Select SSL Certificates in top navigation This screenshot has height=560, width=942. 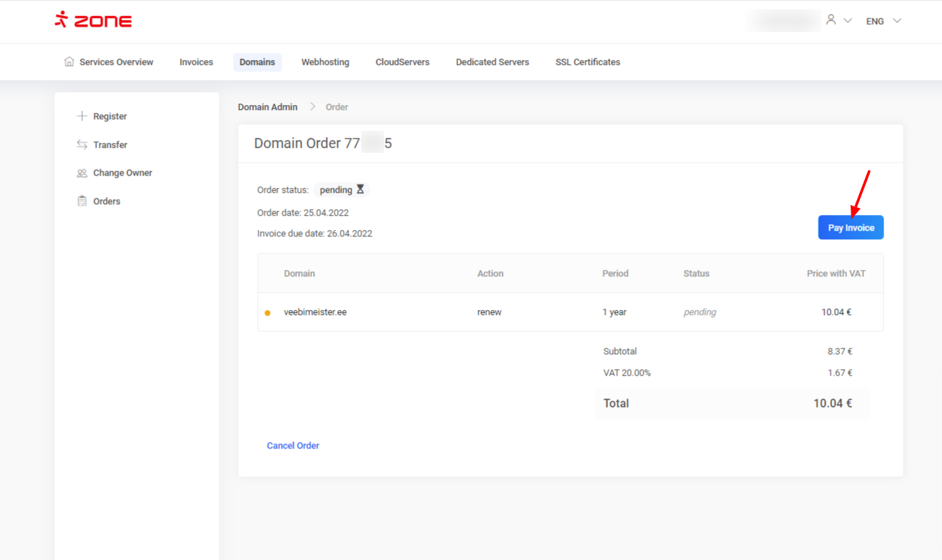588,62
